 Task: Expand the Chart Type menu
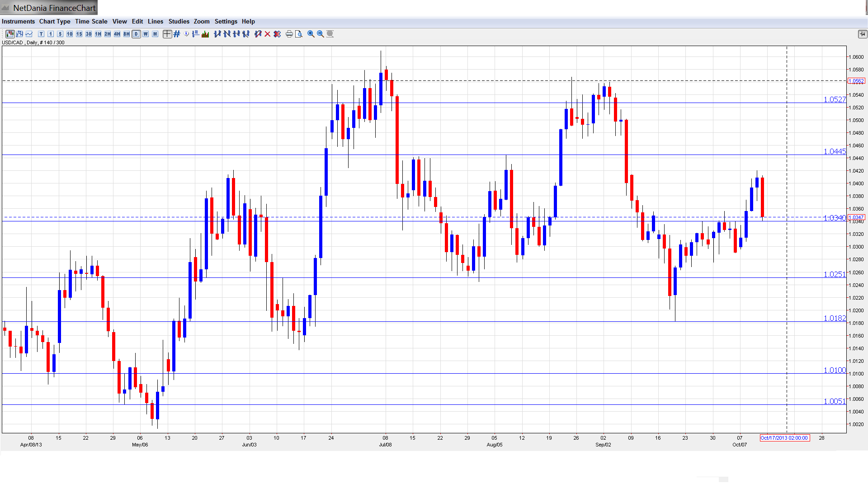click(x=55, y=21)
